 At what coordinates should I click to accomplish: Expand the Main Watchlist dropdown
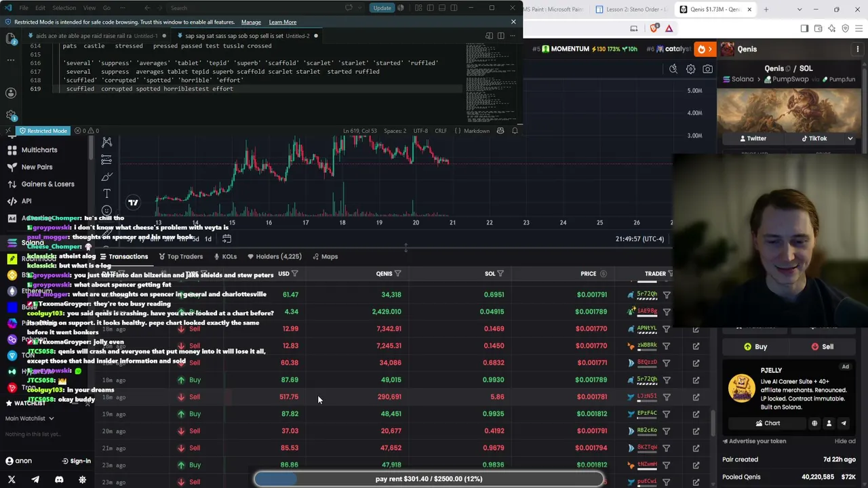[x=29, y=418]
